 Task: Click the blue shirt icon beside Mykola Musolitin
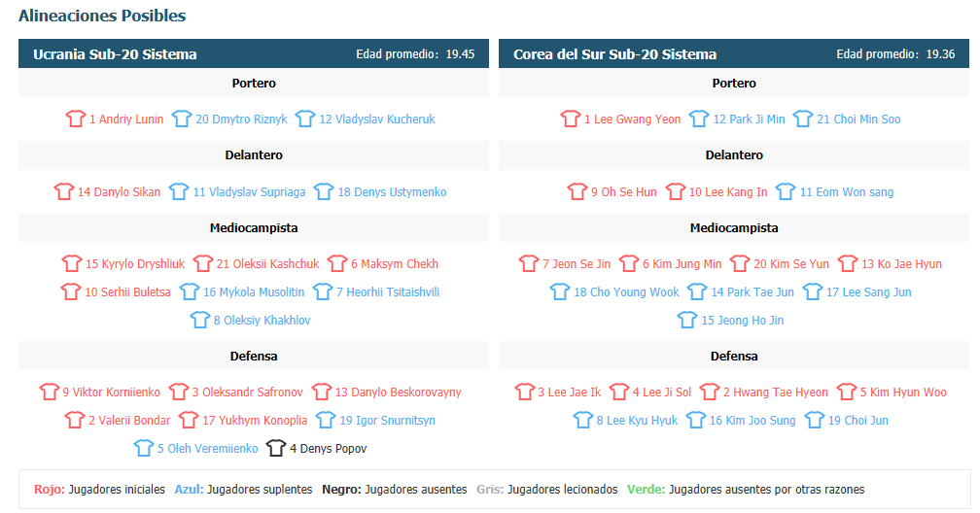[x=190, y=291]
